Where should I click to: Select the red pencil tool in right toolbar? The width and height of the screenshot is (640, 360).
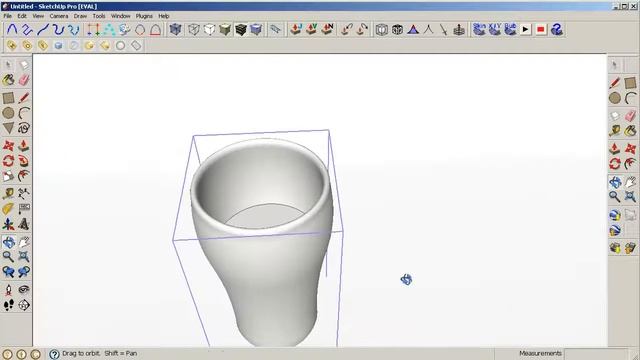[x=615, y=83]
